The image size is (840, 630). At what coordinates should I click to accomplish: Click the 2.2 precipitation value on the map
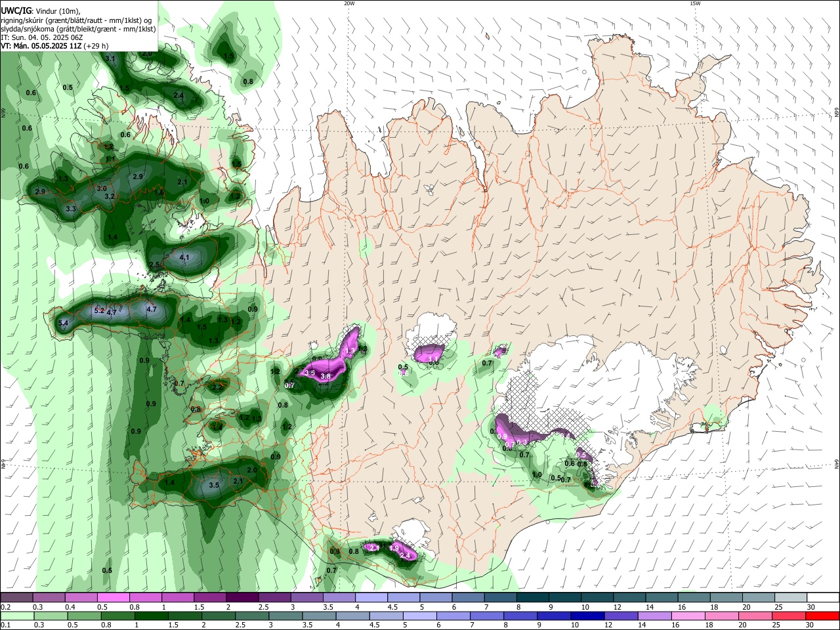pyautogui.click(x=218, y=387)
